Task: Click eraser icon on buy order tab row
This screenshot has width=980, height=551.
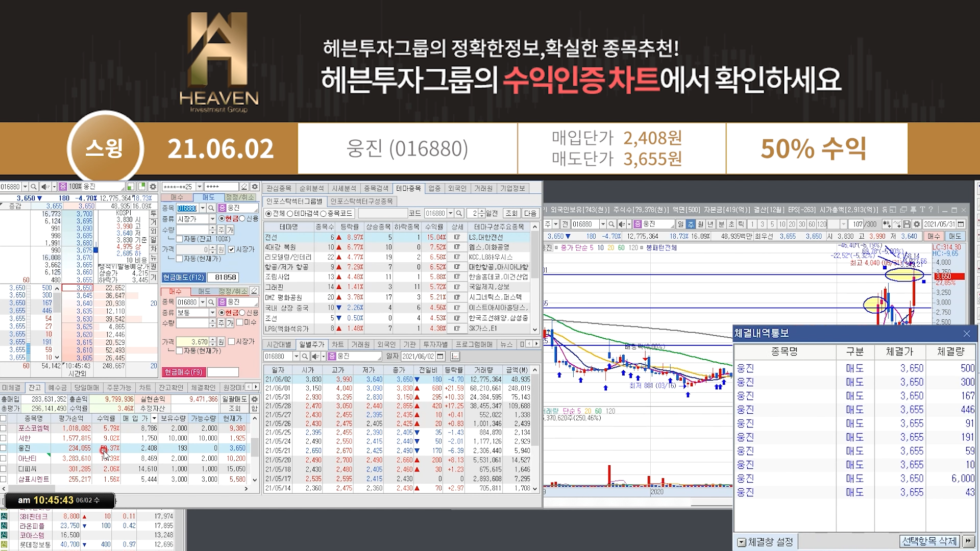Action: click(x=254, y=291)
